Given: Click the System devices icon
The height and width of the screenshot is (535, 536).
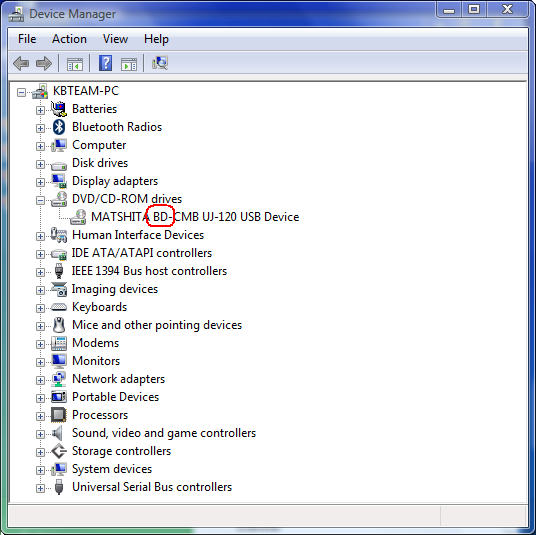Looking at the screenshot, I should (x=59, y=469).
